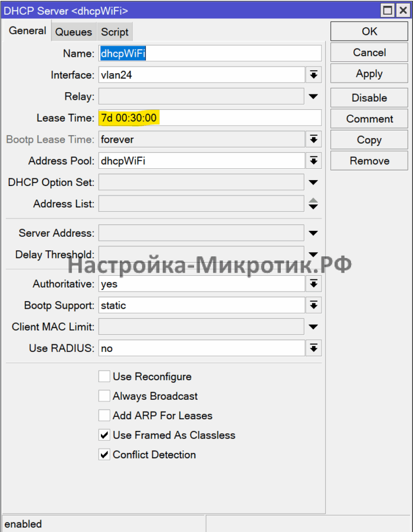Add a Comment to the server
The height and width of the screenshot is (532, 413).
point(369,119)
